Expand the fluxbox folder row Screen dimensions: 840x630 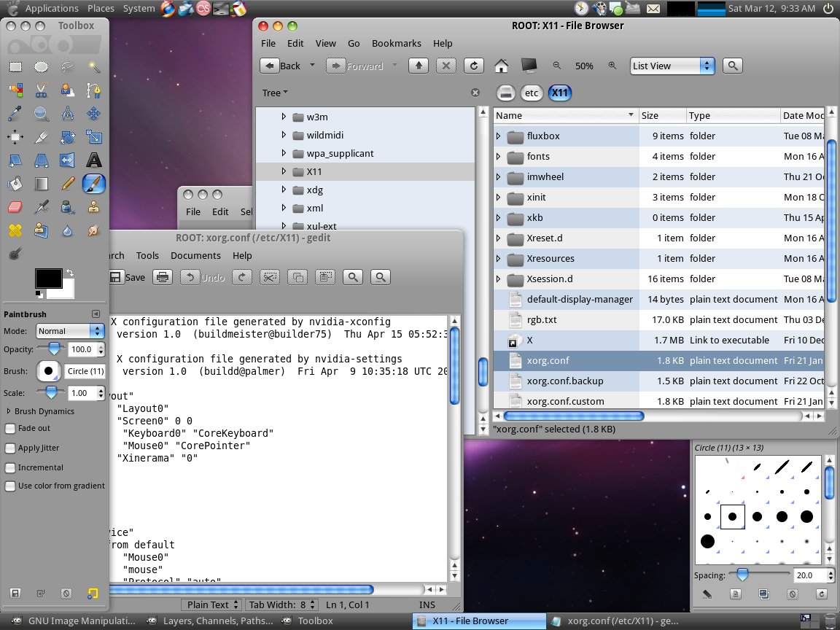point(498,136)
